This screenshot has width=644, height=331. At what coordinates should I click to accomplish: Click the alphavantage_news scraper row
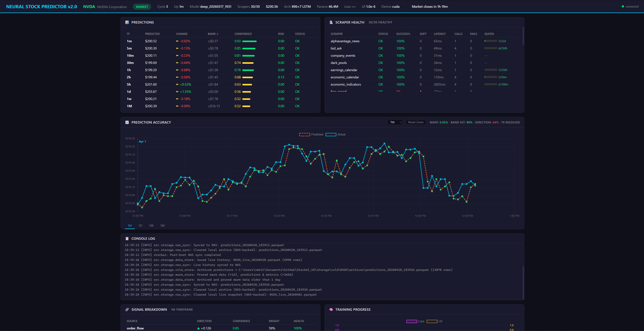pyautogui.click(x=424, y=41)
